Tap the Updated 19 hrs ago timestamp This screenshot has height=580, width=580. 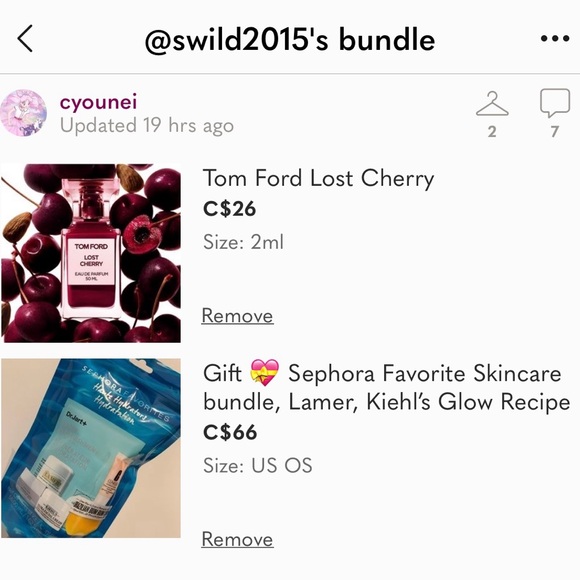click(147, 126)
